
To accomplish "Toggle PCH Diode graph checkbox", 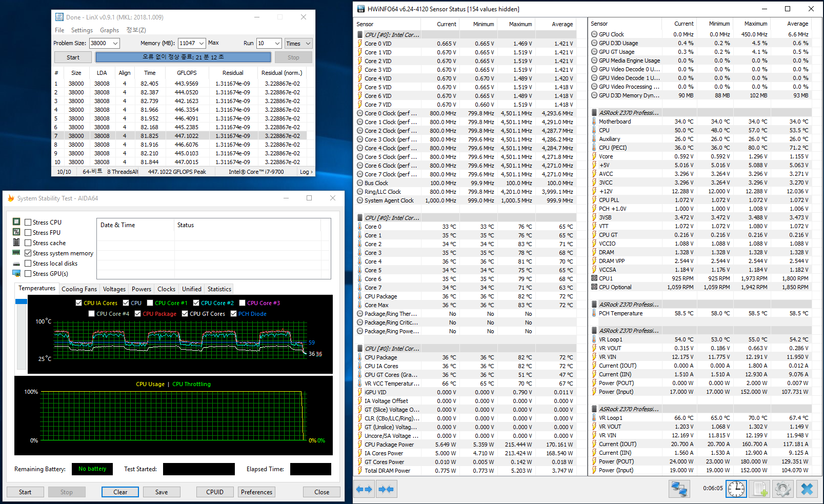I will pos(234,314).
